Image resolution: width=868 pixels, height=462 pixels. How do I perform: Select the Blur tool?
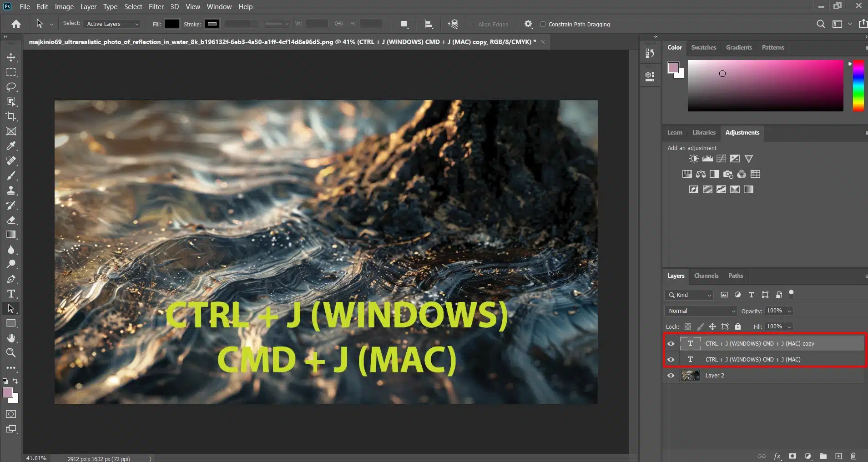[11, 250]
